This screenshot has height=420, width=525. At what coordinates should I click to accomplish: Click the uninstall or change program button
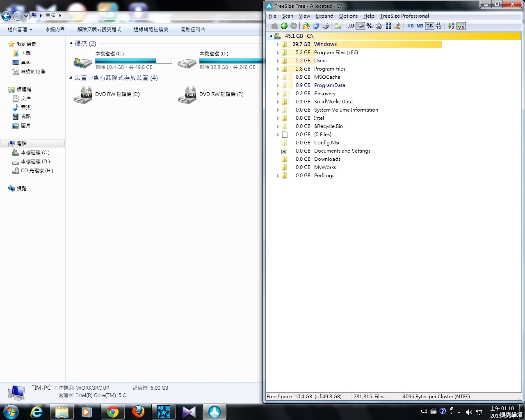pyautogui.click(x=99, y=30)
